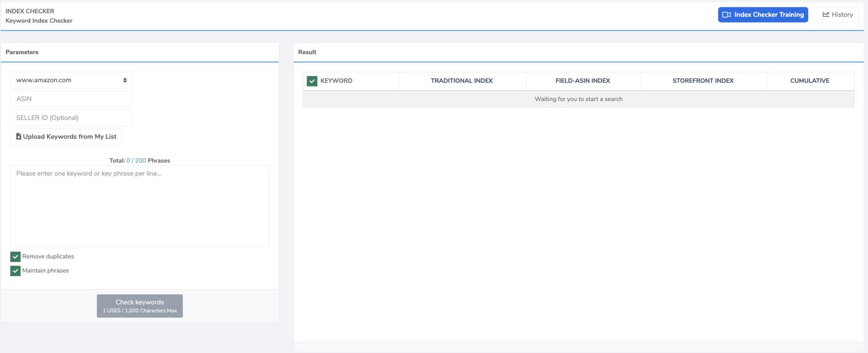Click the KEYWORD column header label
Screen dimensions: 868x353
coord(336,81)
